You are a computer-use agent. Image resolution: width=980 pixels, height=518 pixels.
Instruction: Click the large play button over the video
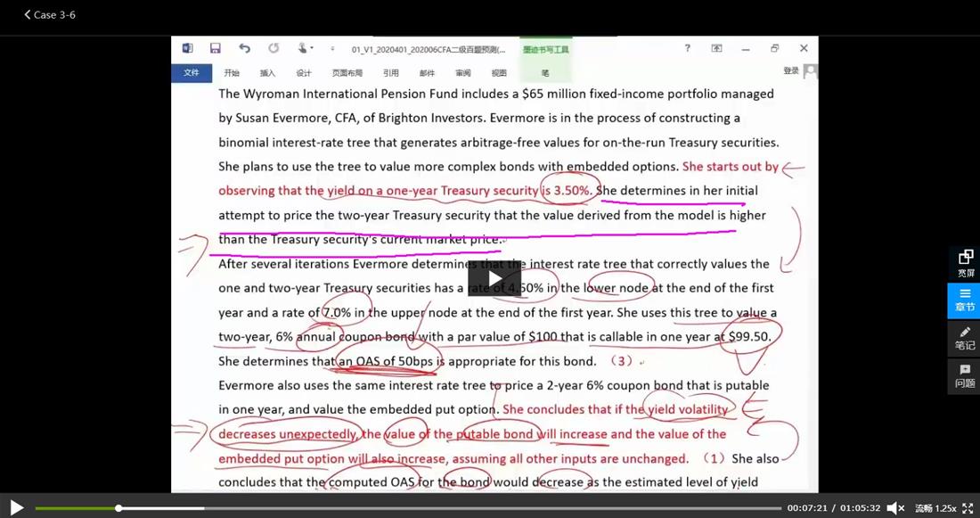click(x=494, y=278)
